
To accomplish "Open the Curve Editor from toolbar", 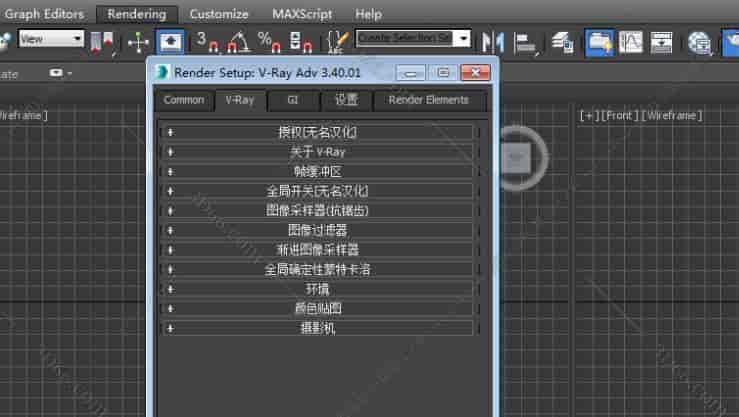I will click(x=630, y=42).
